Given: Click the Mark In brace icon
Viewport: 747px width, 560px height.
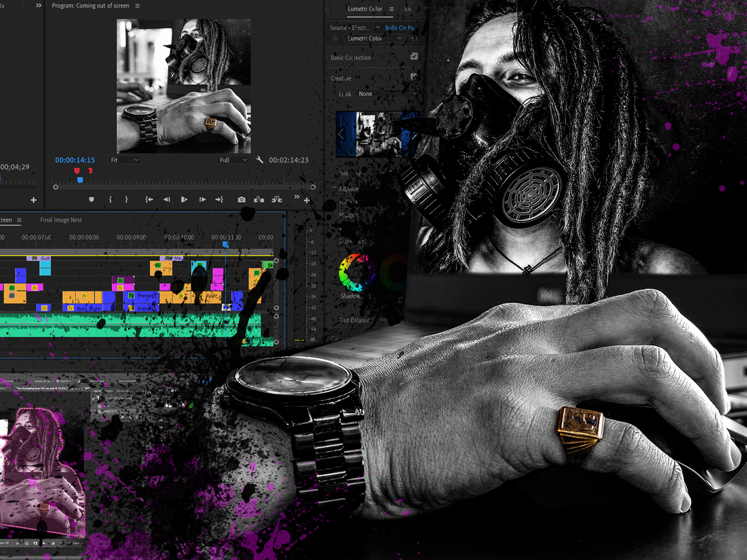Looking at the screenshot, I should 110,200.
